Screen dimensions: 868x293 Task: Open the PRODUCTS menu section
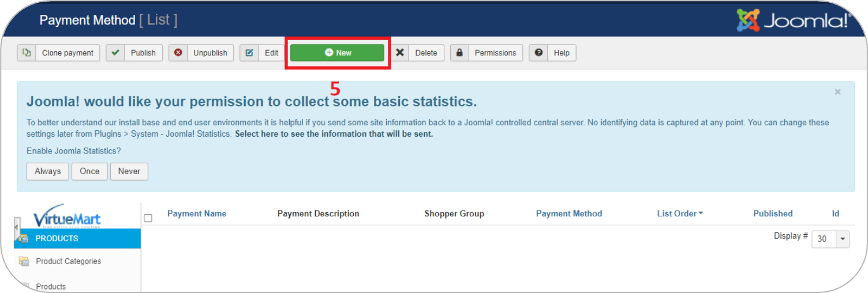pos(57,238)
